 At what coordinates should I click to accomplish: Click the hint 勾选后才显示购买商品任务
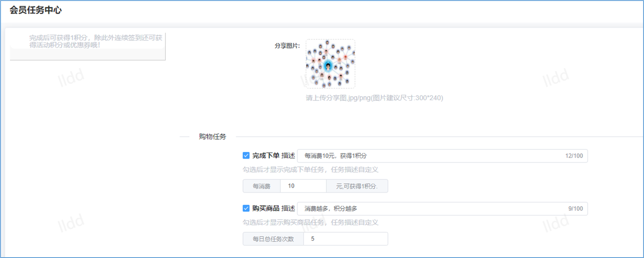311,222
